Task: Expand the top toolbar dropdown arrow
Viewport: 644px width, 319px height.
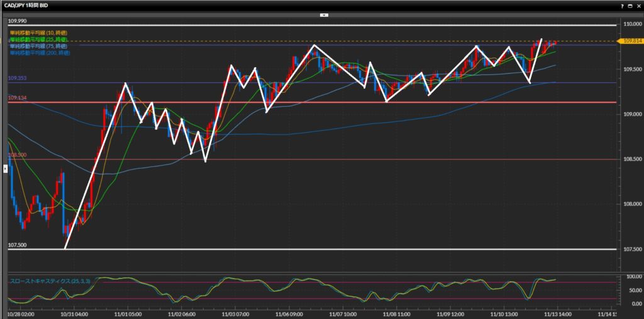Action: click(x=324, y=14)
